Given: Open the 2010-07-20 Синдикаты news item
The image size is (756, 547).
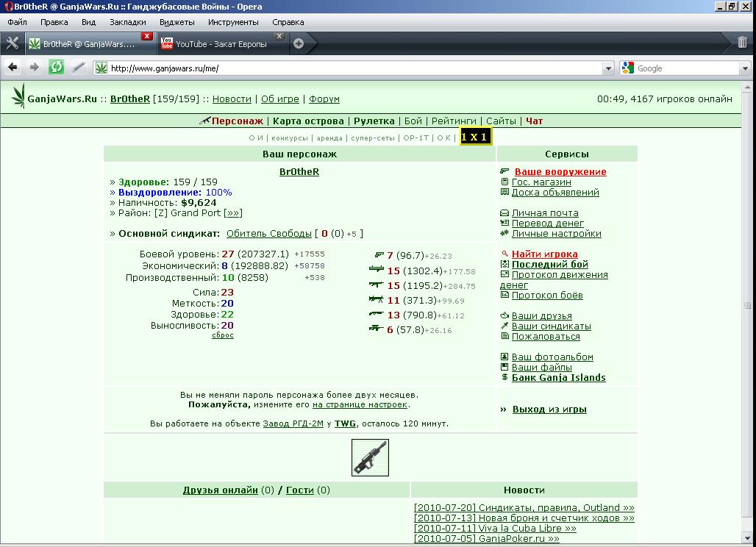Looking at the screenshot, I should coord(524,507).
